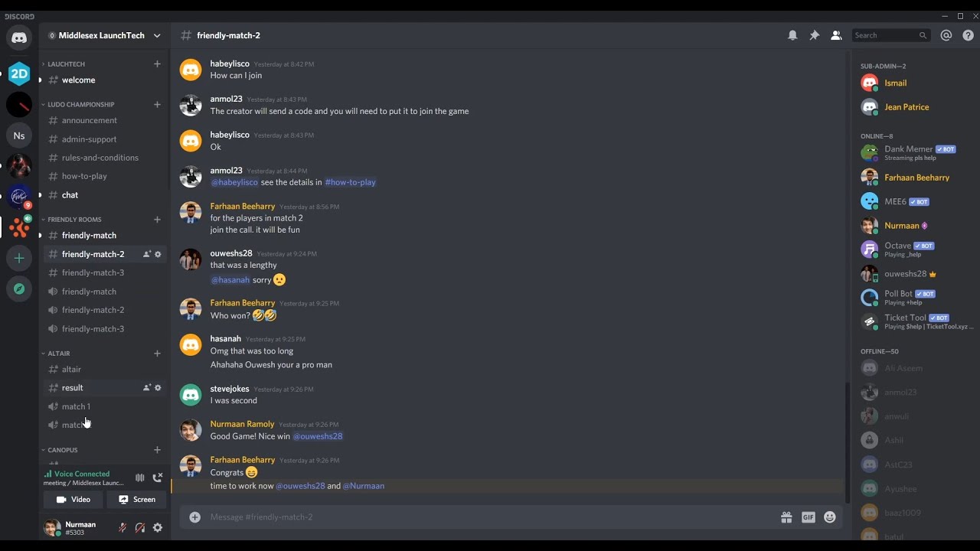This screenshot has width=980, height=551.
Task: Open notification settings bell icon
Action: tap(792, 35)
